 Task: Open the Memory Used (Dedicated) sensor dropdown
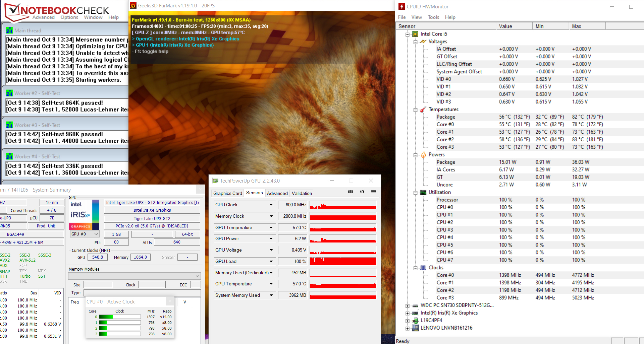coord(271,273)
